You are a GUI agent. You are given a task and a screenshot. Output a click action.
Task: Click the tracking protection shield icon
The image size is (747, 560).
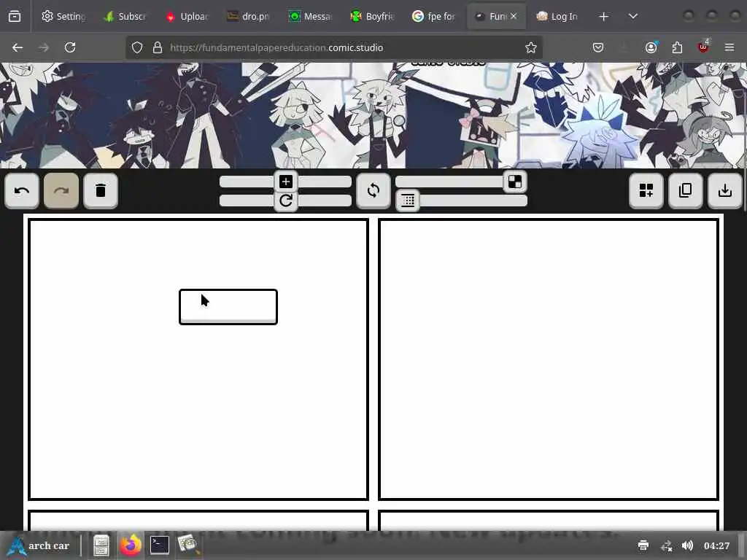(x=137, y=47)
